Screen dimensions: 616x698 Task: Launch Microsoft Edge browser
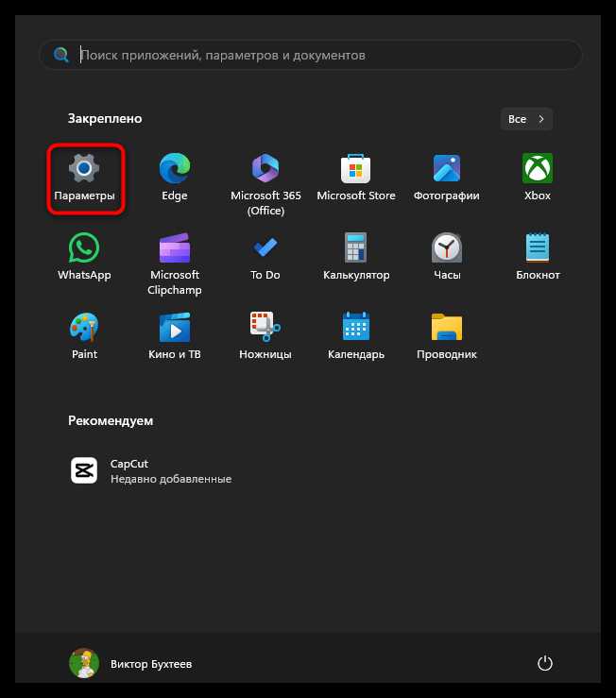175,179
